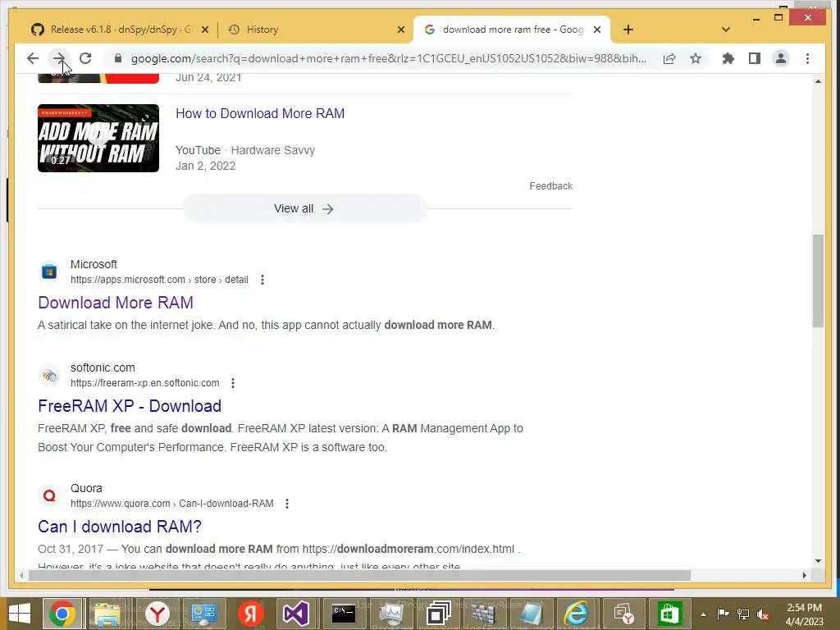840x630 pixels.
Task: Open the Windows Store taskbar icon
Action: click(x=669, y=614)
